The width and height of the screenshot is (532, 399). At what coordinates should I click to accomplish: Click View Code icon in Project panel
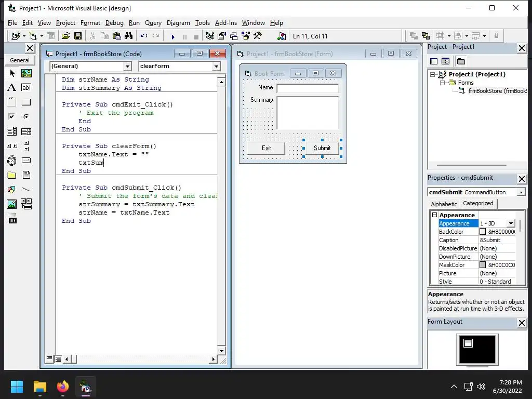point(434,61)
